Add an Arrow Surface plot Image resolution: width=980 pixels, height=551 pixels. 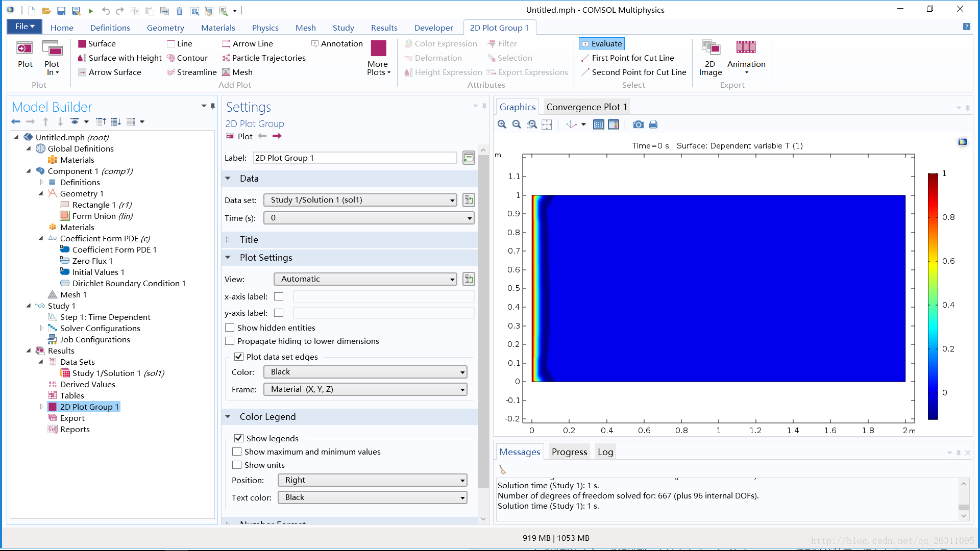(110, 72)
